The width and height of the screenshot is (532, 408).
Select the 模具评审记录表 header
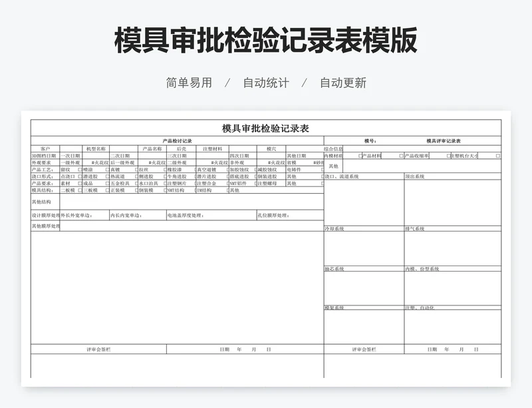pos(444,140)
